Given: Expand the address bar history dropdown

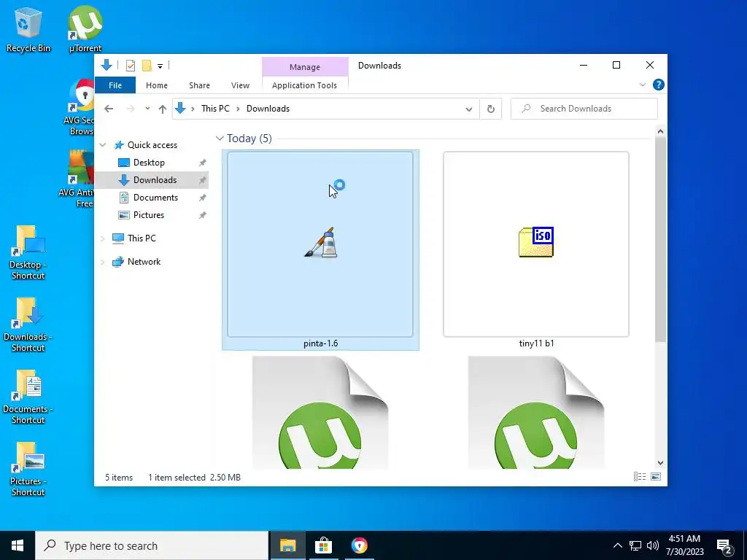Looking at the screenshot, I should (x=469, y=109).
